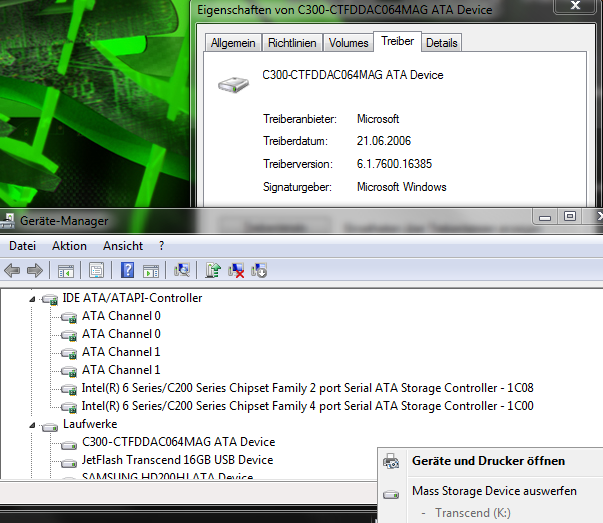
Task: Select the Treiber tab
Action: [x=398, y=41]
